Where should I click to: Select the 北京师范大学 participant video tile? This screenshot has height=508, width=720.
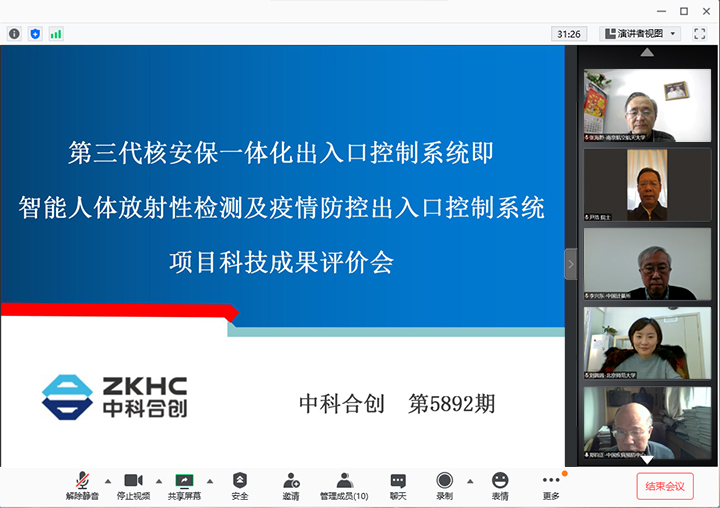click(x=647, y=343)
